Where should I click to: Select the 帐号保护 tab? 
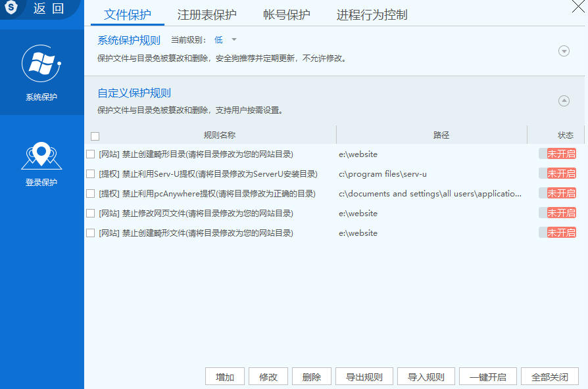[x=286, y=14]
